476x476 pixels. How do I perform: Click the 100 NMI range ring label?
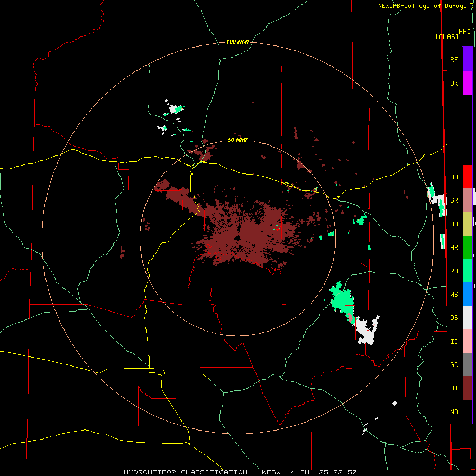click(x=237, y=42)
